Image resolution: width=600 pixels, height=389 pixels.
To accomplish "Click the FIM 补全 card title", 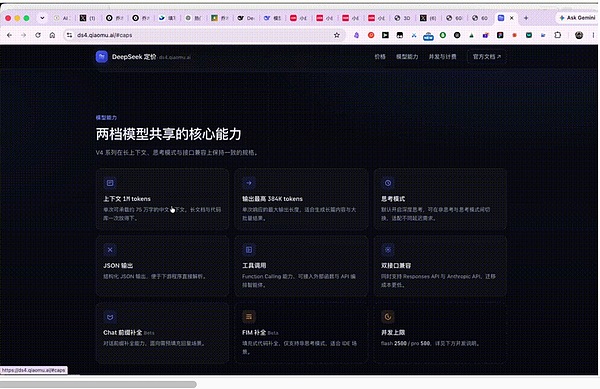I will click(x=254, y=332).
